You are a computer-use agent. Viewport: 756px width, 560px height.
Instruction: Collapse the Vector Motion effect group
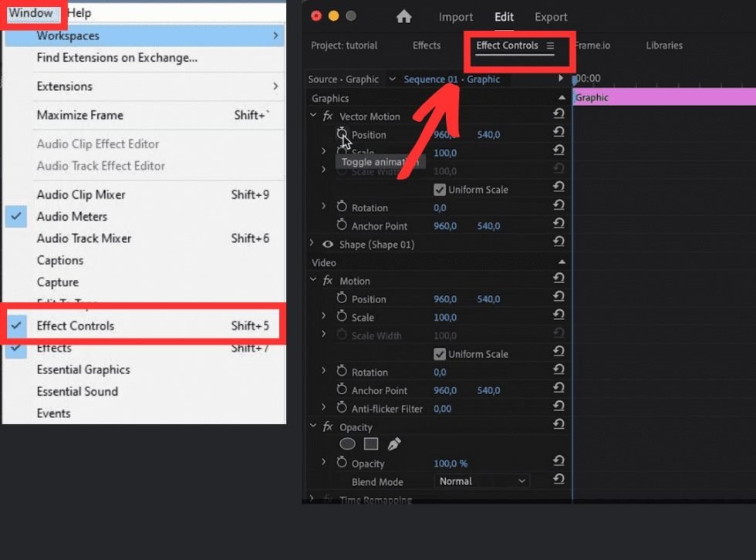point(313,116)
